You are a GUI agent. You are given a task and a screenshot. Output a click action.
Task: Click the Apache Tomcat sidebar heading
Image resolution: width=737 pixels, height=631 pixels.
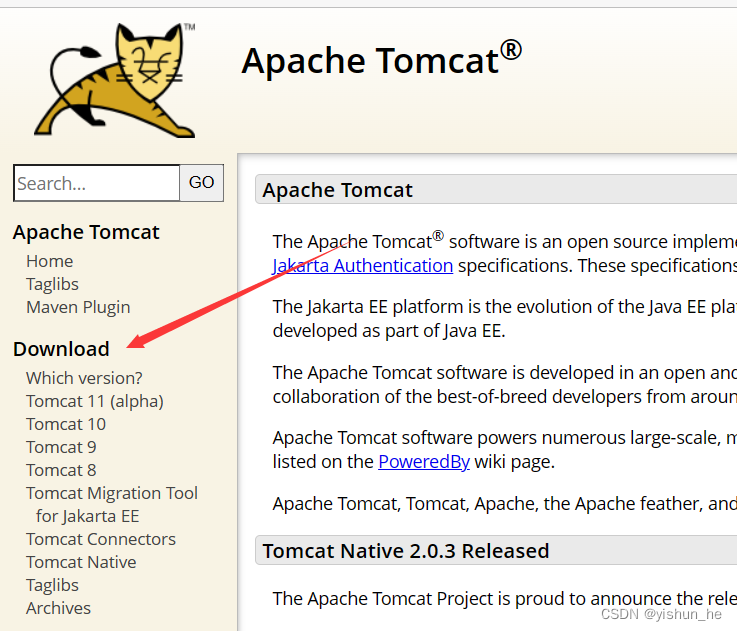[86, 232]
